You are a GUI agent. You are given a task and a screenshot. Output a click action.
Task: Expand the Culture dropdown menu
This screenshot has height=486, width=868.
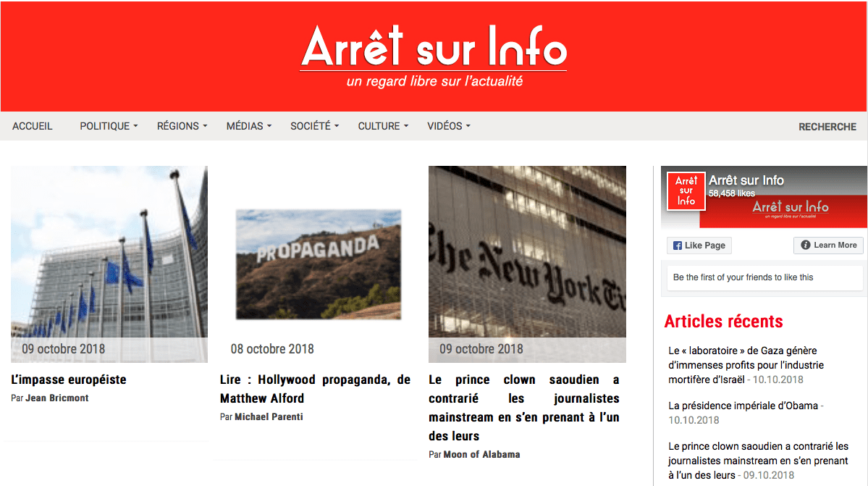click(x=383, y=126)
